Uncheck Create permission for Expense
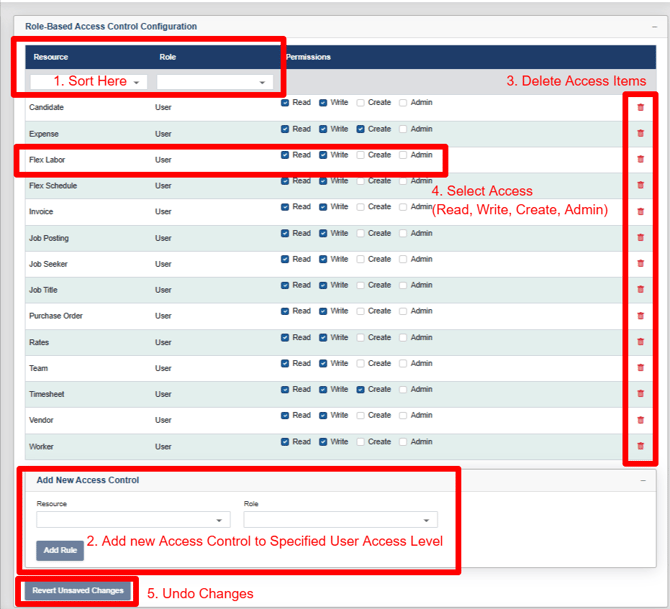Viewport: 670px width, 609px height. [x=361, y=128]
